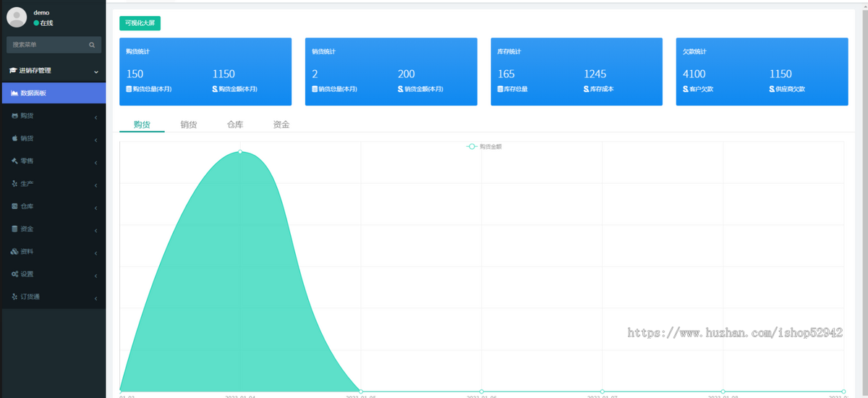
Task: Click the demo username text
Action: pyautogui.click(x=41, y=12)
